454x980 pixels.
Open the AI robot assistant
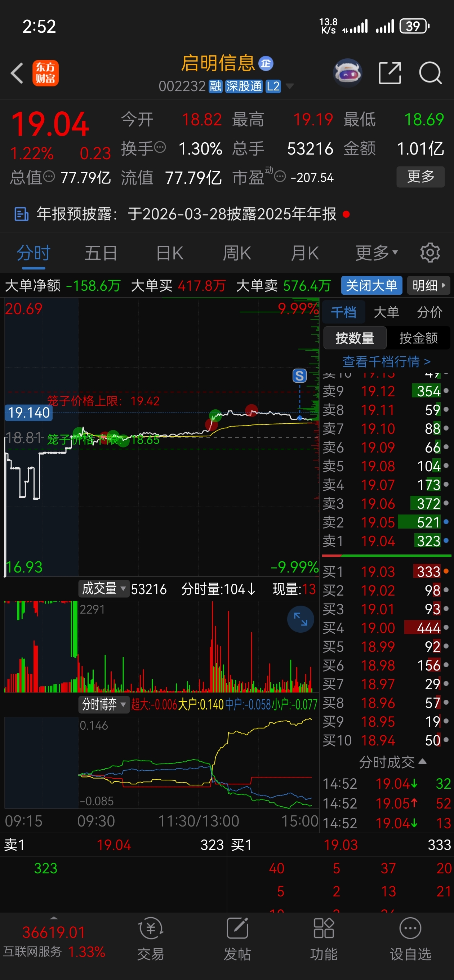click(347, 72)
